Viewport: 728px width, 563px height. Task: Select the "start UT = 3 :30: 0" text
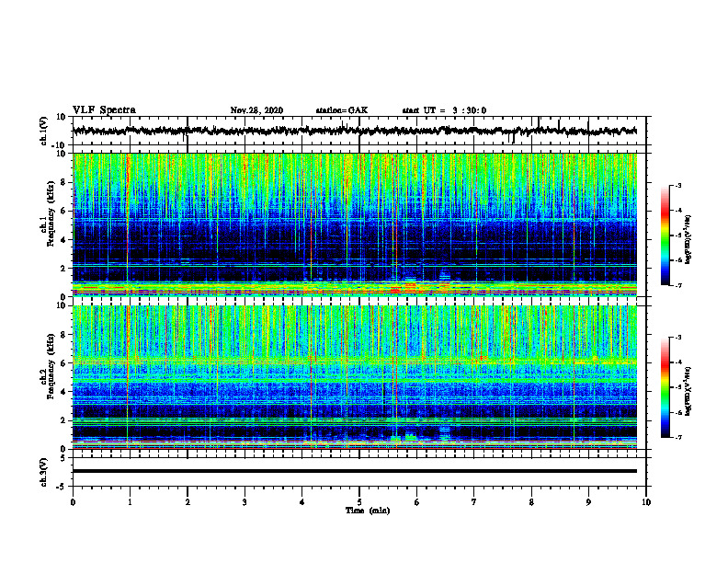coord(444,110)
